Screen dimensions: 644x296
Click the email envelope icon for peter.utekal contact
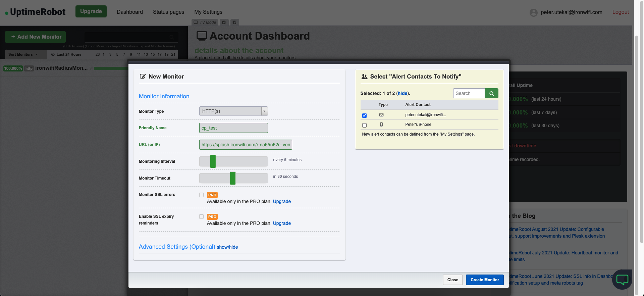(x=381, y=115)
